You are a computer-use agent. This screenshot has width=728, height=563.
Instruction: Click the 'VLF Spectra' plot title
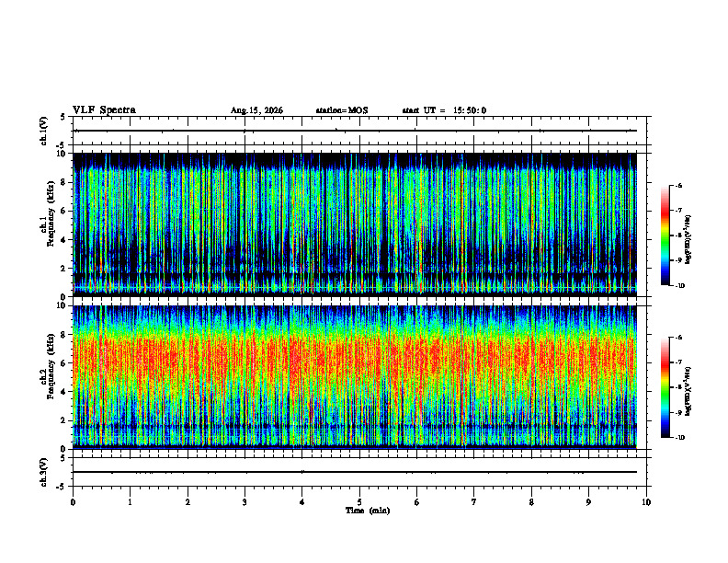point(104,110)
